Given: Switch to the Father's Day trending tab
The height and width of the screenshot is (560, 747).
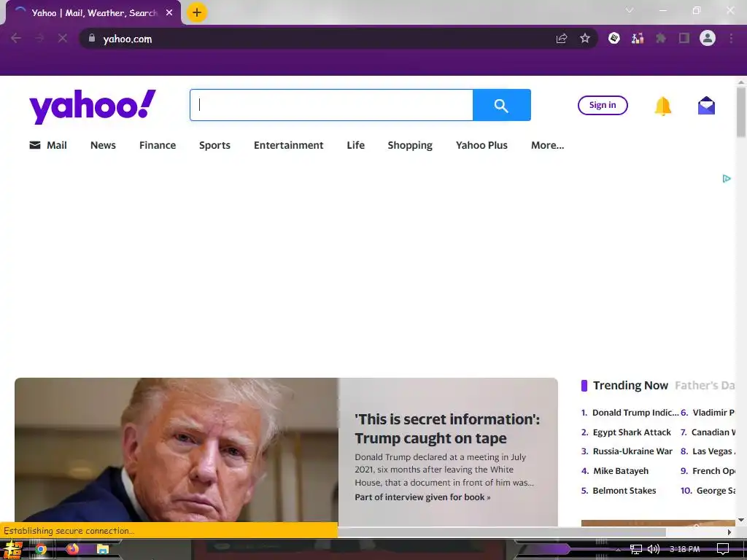Looking at the screenshot, I should [705, 385].
